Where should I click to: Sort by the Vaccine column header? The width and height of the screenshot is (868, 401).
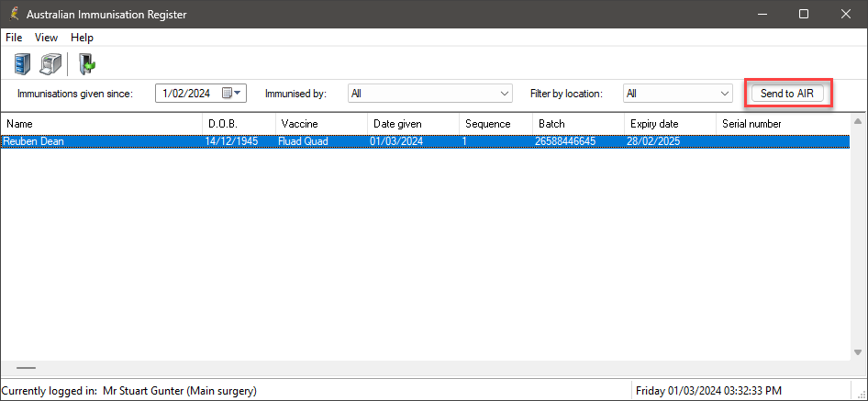(x=322, y=124)
